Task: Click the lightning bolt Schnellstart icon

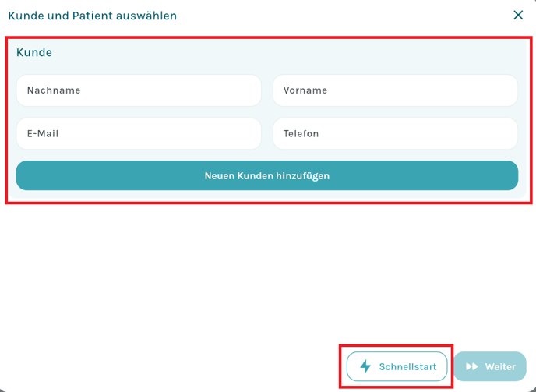Action: pos(365,366)
